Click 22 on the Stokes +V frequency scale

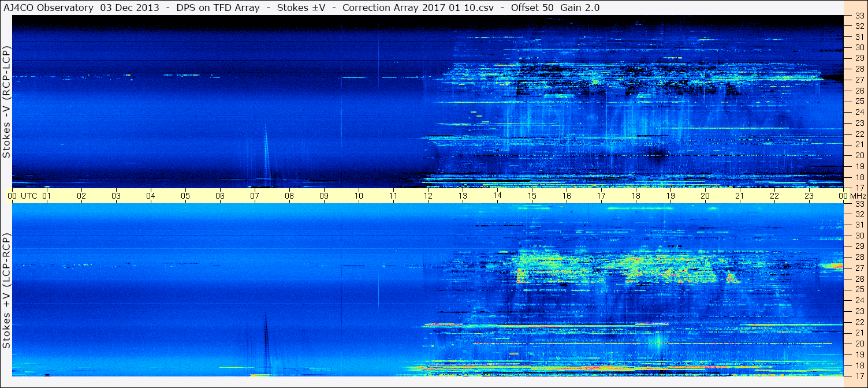859,322
